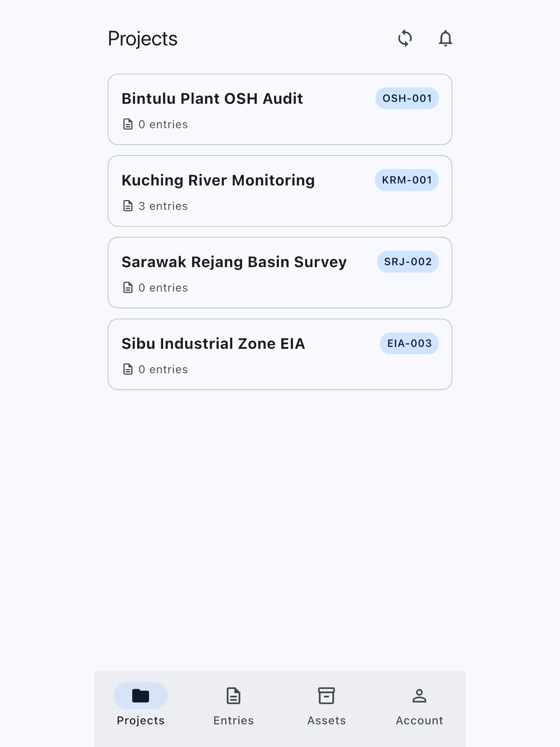Viewport: 560px width, 747px height.
Task: Open Bintulu Plant OSH Audit project
Action: click(x=280, y=109)
